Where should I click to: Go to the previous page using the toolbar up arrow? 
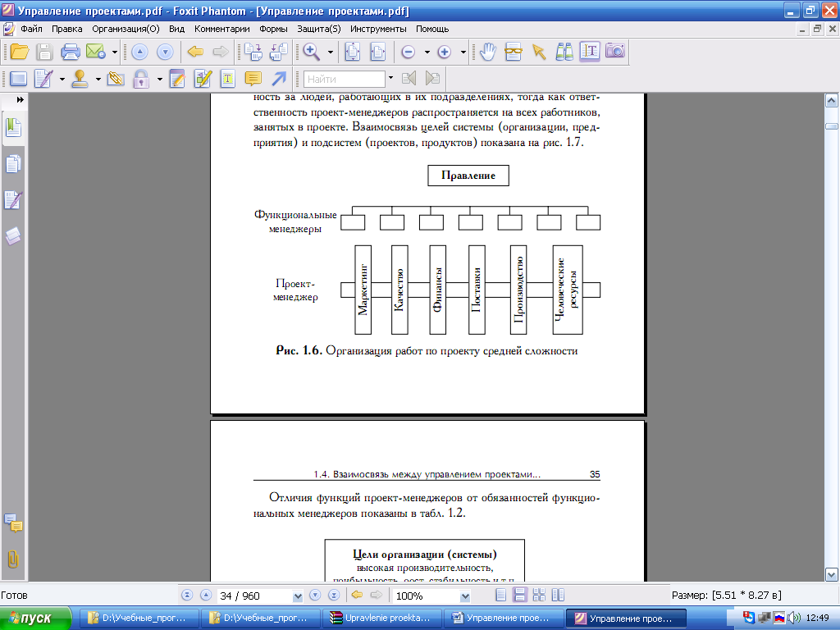click(139, 52)
